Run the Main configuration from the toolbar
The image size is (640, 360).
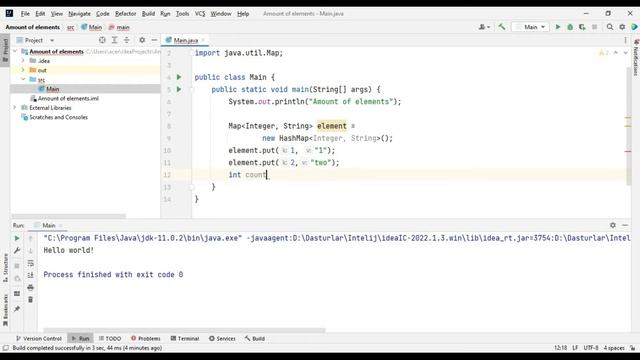(558, 27)
